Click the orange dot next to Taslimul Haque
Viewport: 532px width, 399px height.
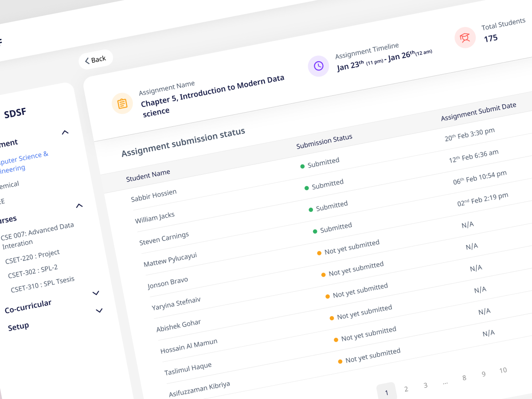(339, 361)
